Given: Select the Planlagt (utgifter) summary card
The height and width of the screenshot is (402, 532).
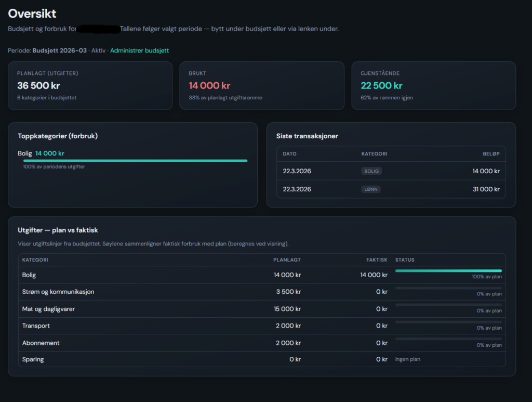Looking at the screenshot, I should click(90, 86).
